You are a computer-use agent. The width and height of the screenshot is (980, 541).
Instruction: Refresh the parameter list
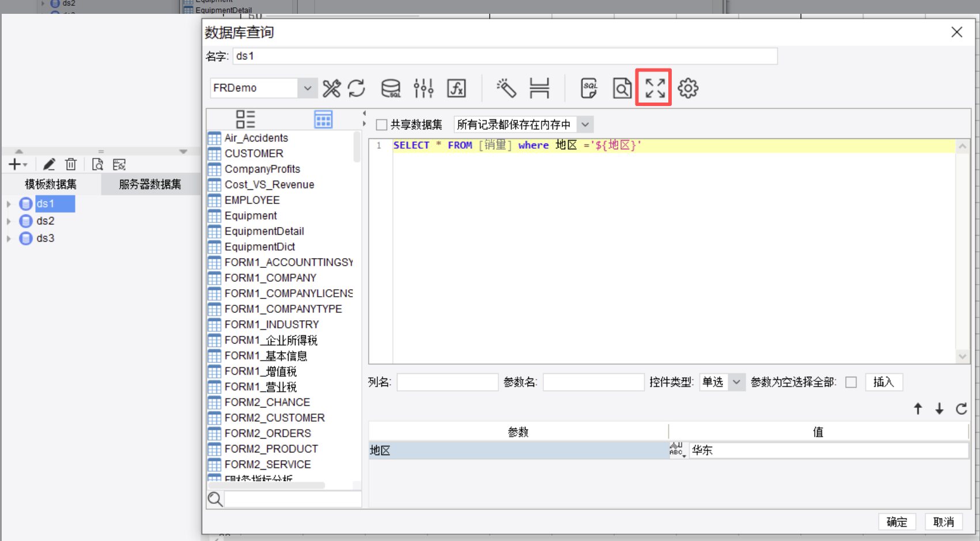(x=961, y=408)
